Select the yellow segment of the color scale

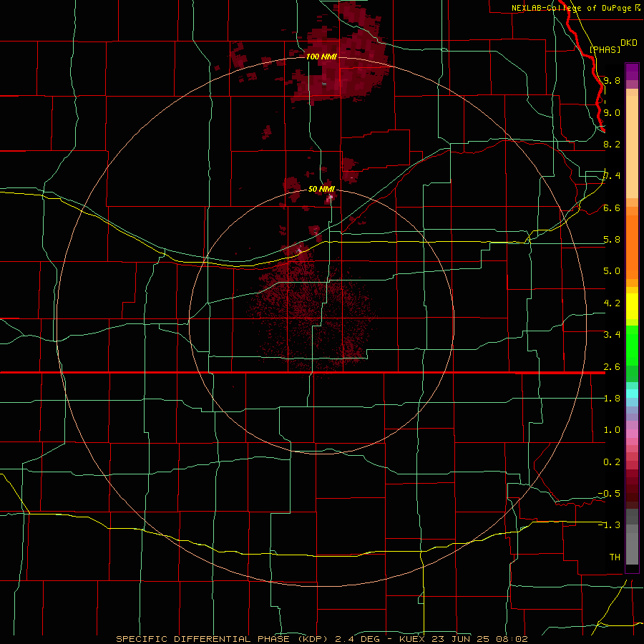click(632, 306)
